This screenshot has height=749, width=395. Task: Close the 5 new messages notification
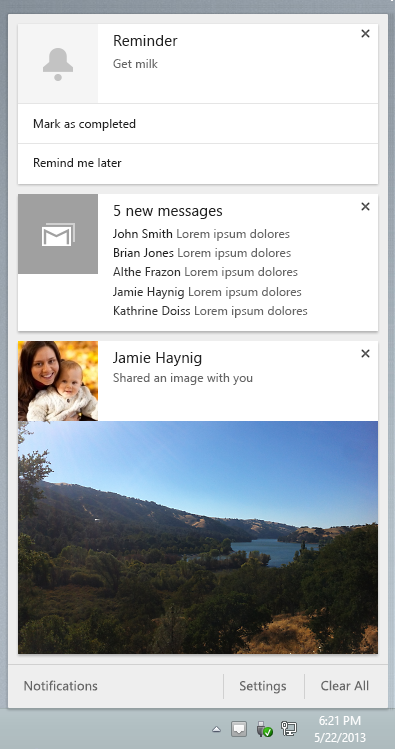365,206
